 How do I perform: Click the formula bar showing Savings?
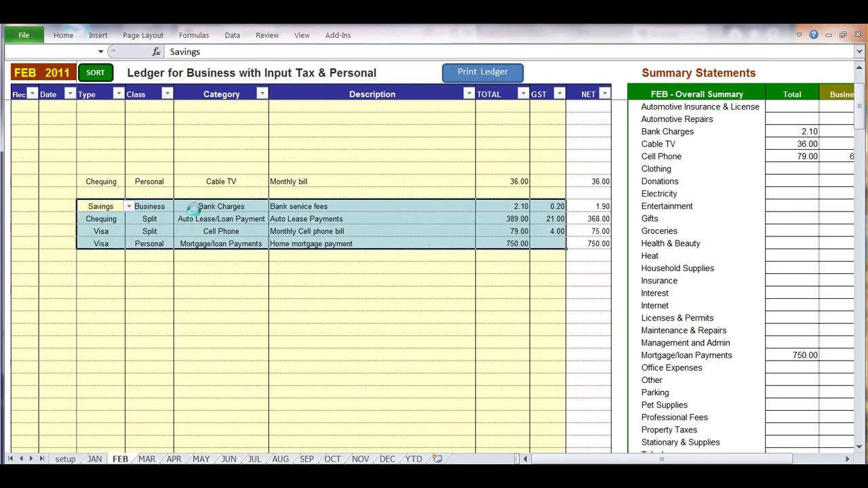[x=509, y=52]
